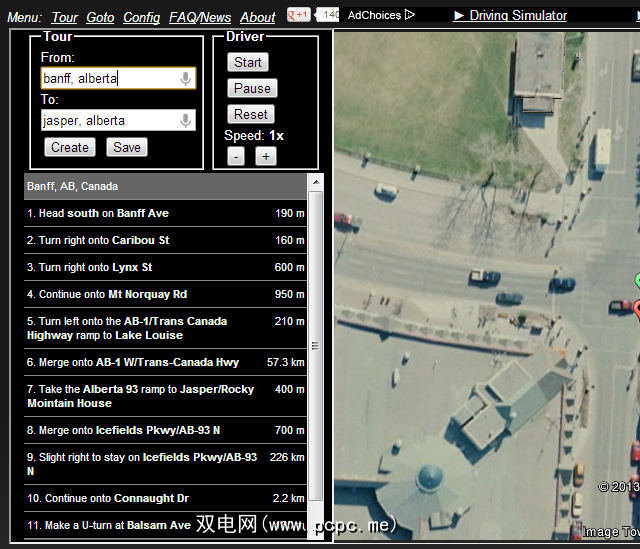Image resolution: width=640 pixels, height=549 pixels.
Task: Open the About menu
Action: [257, 17]
